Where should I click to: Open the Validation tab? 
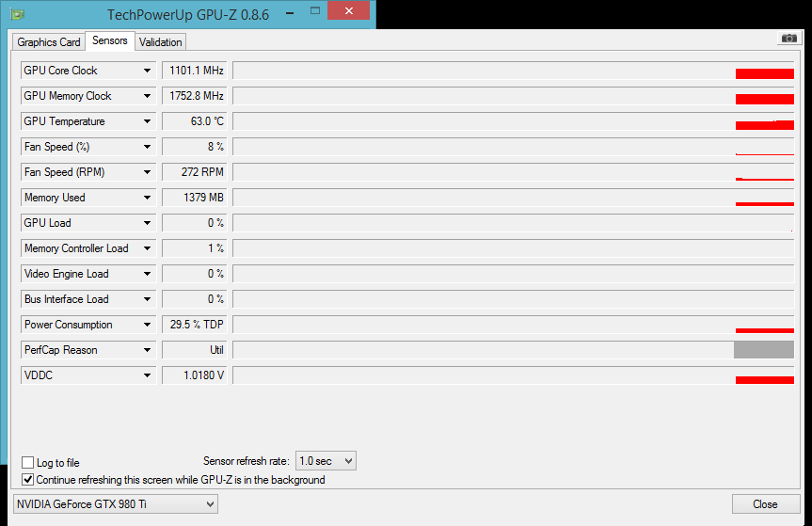(161, 42)
